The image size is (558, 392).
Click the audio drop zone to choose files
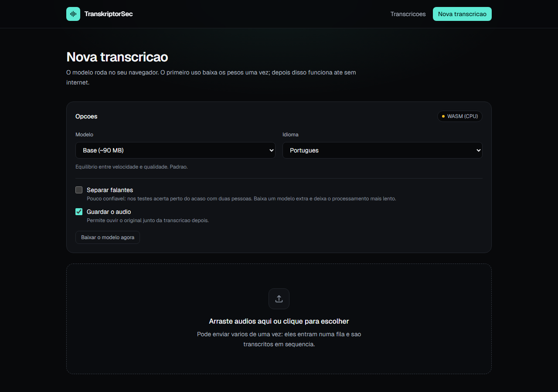click(279, 319)
